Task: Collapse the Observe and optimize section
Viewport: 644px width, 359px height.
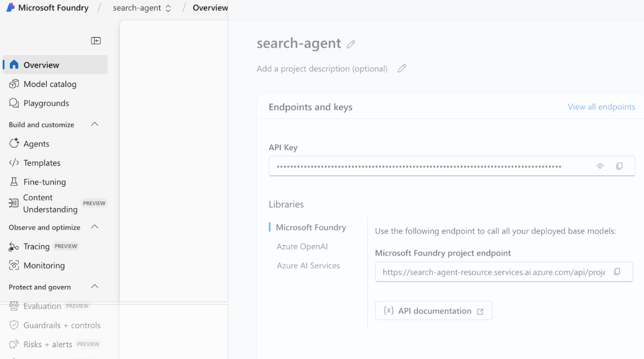Action: (x=95, y=227)
